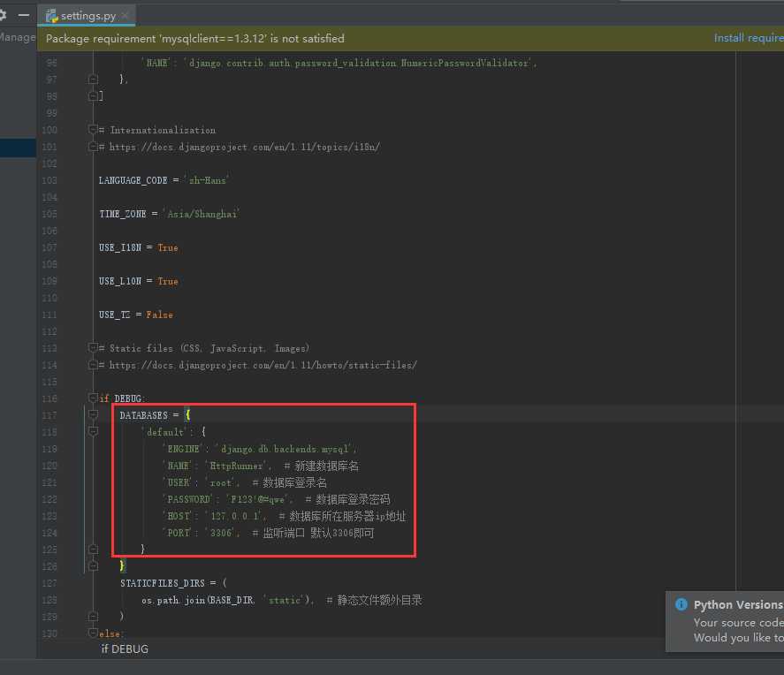The image size is (784, 675).
Task: Collapse the 'default': { fold marker
Action: (x=93, y=431)
